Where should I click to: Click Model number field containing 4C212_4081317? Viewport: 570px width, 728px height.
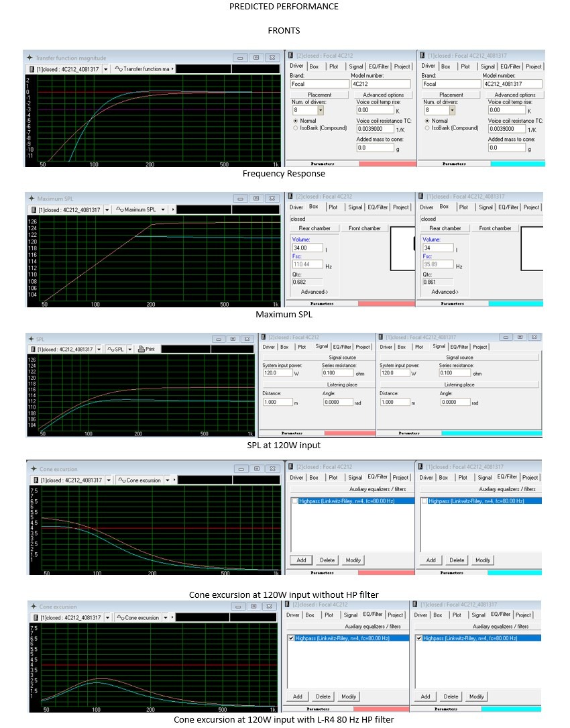tap(512, 84)
